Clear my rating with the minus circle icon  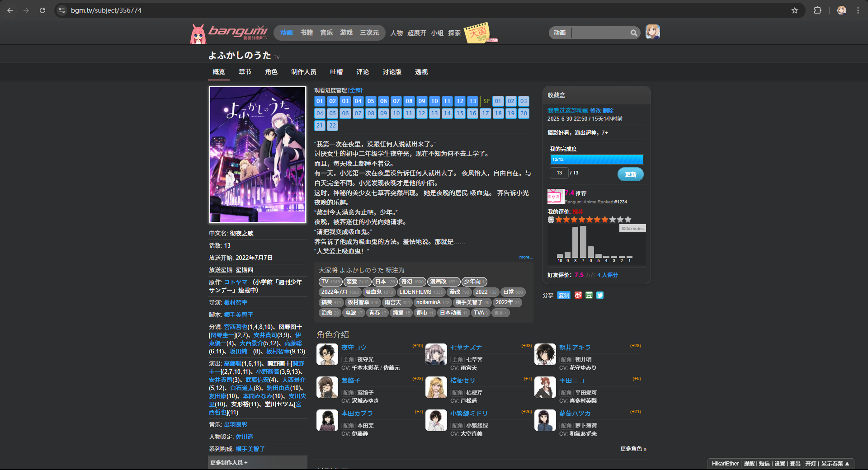click(x=551, y=220)
